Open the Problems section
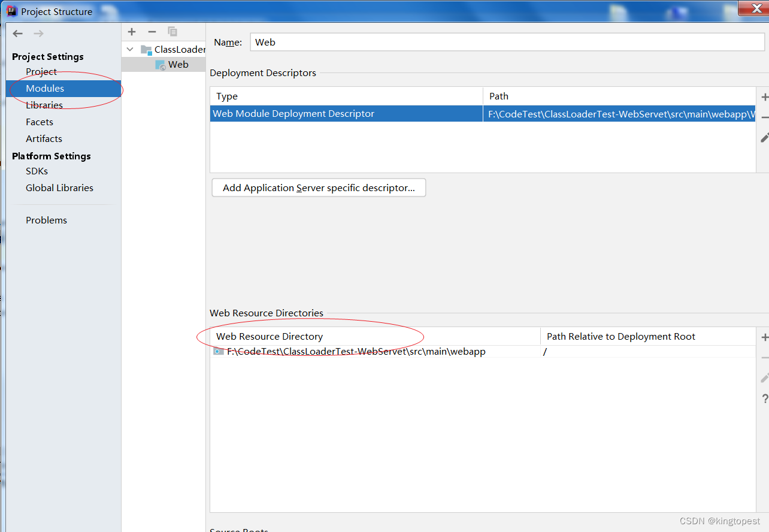 pos(46,220)
